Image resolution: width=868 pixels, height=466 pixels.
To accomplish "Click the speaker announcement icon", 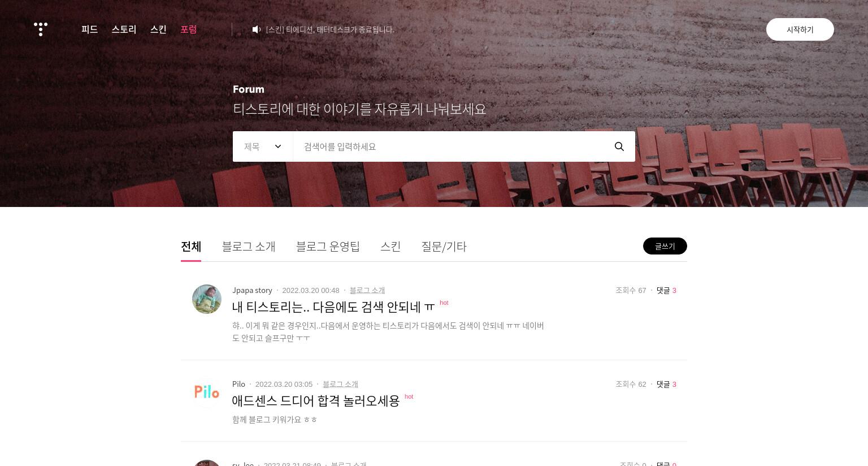I will [257, 29].
